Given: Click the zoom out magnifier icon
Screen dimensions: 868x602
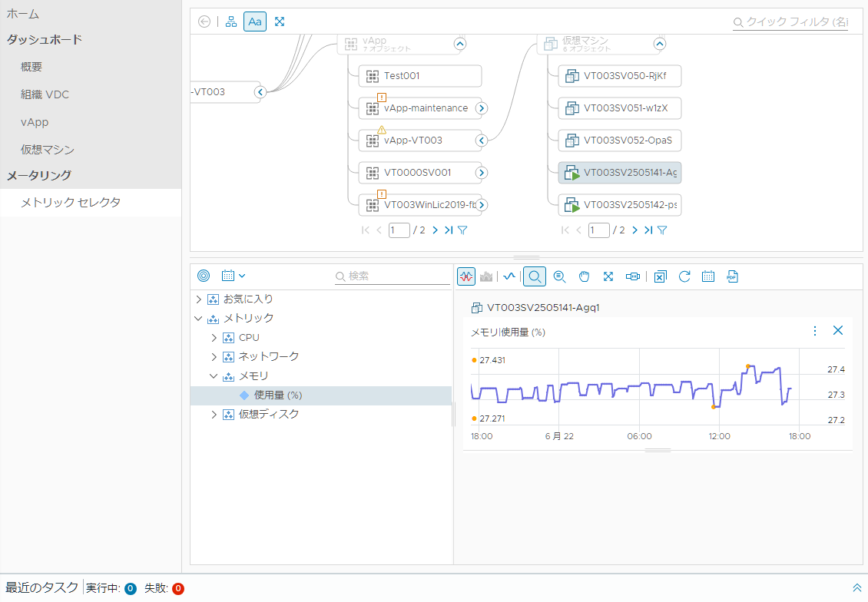Looking at the screenshot, I should click(560, 276).
